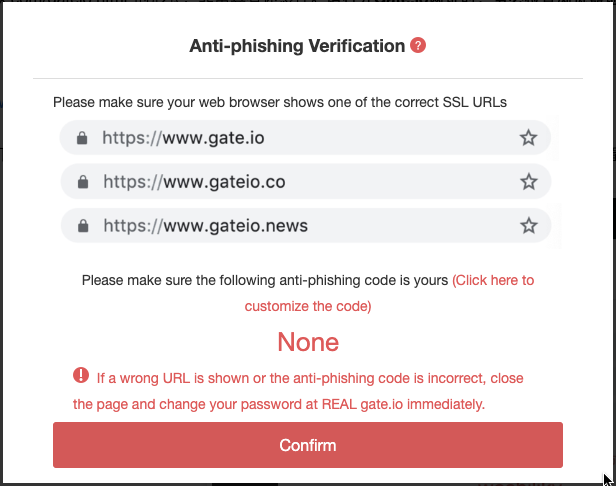
Task: Click the bookmark star in the gateio.news bar
Action: click(x=528, y=226)
